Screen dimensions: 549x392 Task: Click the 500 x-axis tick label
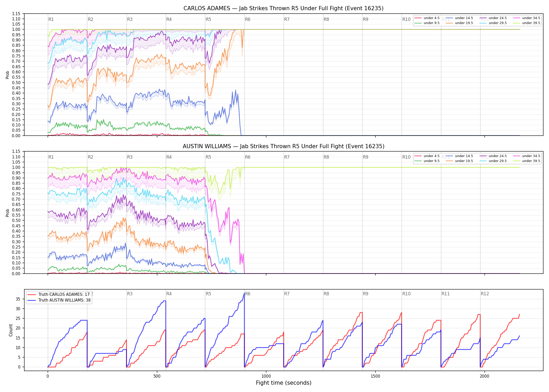pyautogui.click(x=157, y=376)
